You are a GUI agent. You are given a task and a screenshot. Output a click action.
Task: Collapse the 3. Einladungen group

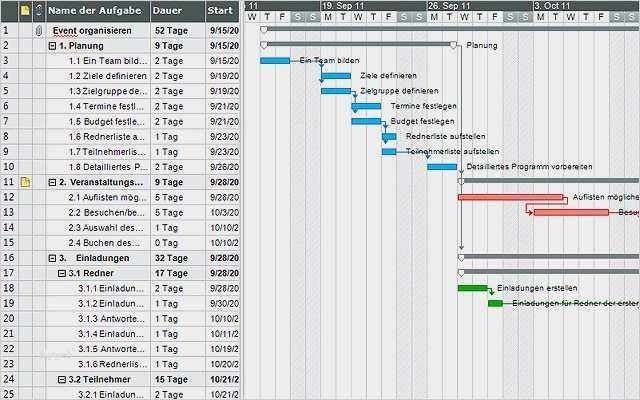pos(52,258)
